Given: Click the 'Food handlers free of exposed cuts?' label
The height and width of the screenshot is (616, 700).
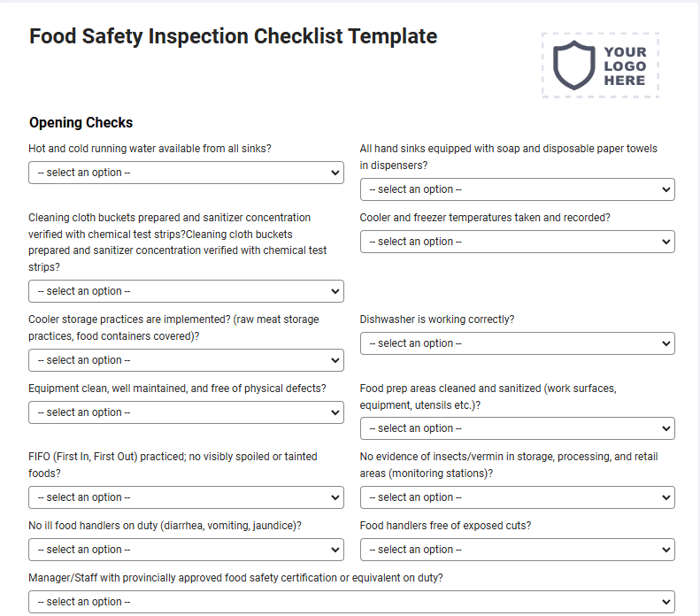Looking at the screenshot, I should 445,526.
